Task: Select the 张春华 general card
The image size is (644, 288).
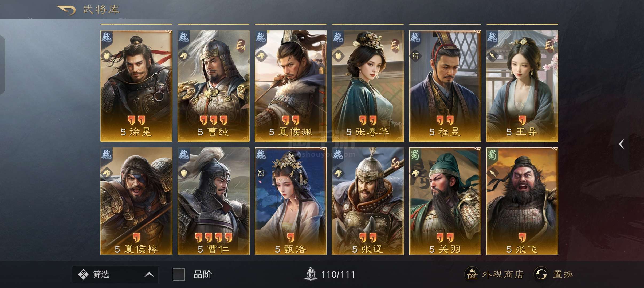Action: click(368, 86)
